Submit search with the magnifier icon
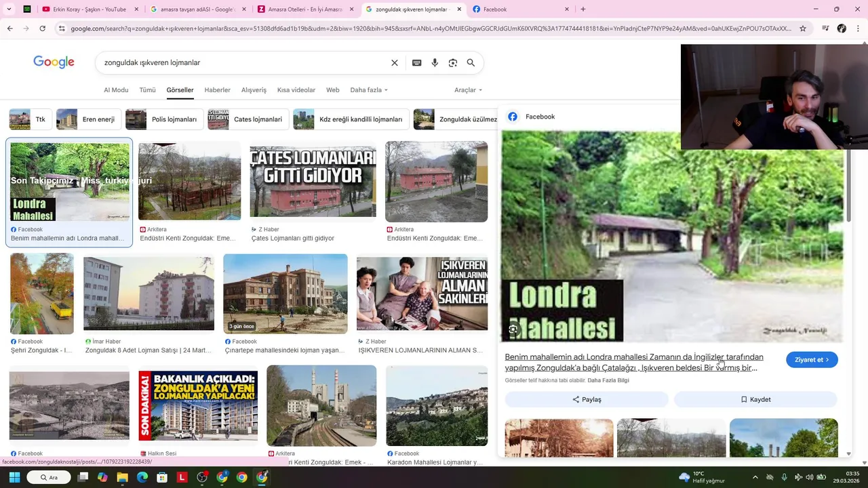The width and height of the screenshot is (868, 488). [471, 62]
